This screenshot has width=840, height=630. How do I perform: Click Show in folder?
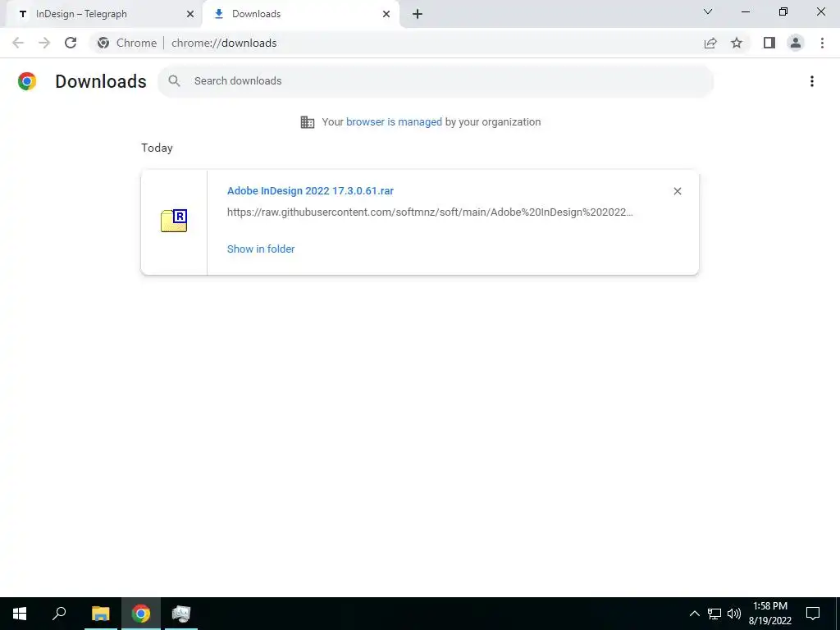[x=261, y=249]
